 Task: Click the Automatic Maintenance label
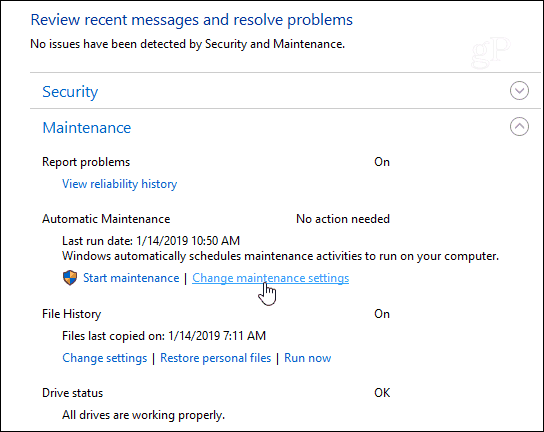106,219
